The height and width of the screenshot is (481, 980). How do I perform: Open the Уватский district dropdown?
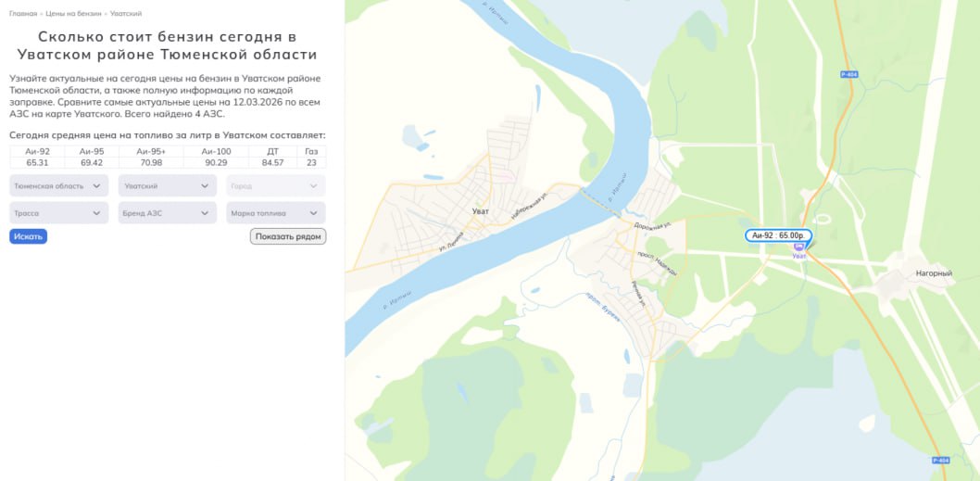(x=167, y=185)
